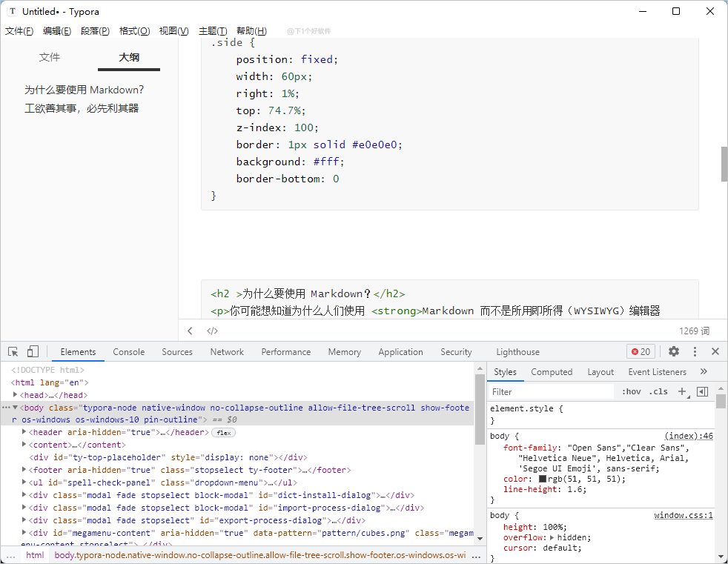The width and height of the screenshot is (728, 564).
Task: Toggle source code mode icon in footer
Action: [x=212, y=331]
